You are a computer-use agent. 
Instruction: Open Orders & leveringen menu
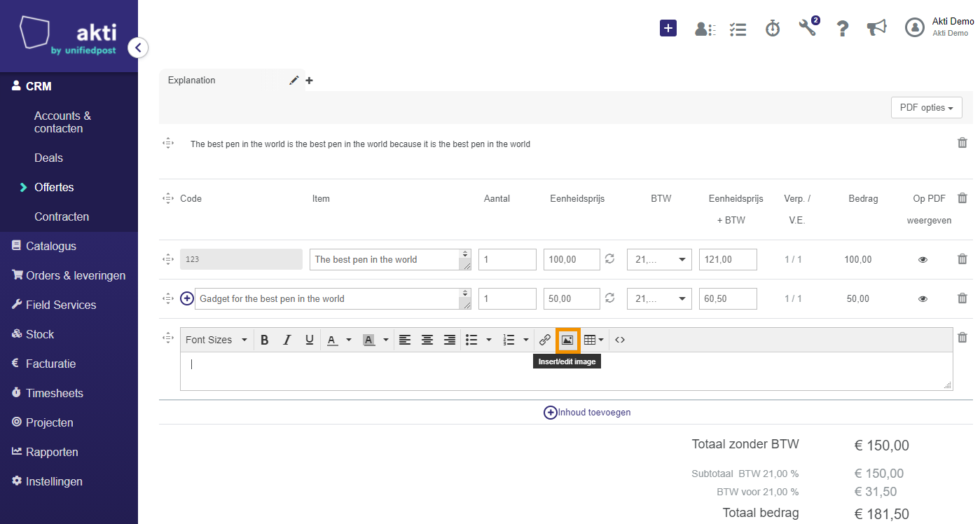[69, 275]
